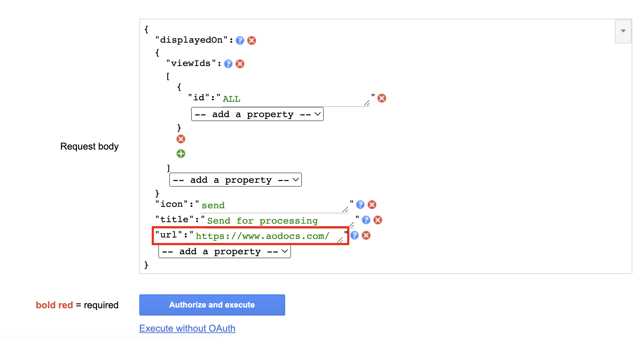Open add a property dropdown below viewIds array

(235, 180)
